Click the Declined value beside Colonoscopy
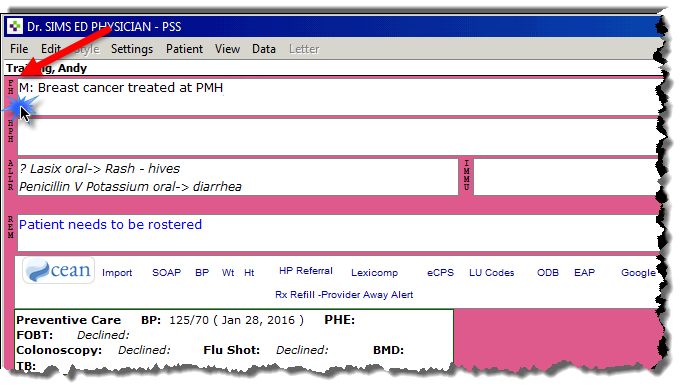The image size is (698, 391). [x=144, y=350]
